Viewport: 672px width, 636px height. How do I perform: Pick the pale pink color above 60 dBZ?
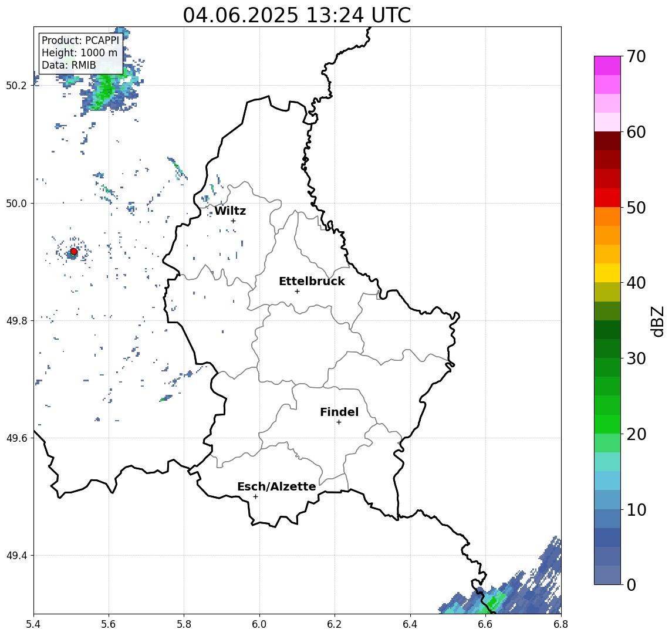tap(607, 122)
